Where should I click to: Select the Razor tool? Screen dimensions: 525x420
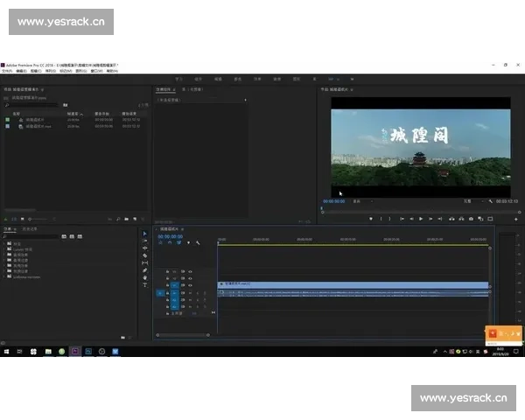click(144, 255)
